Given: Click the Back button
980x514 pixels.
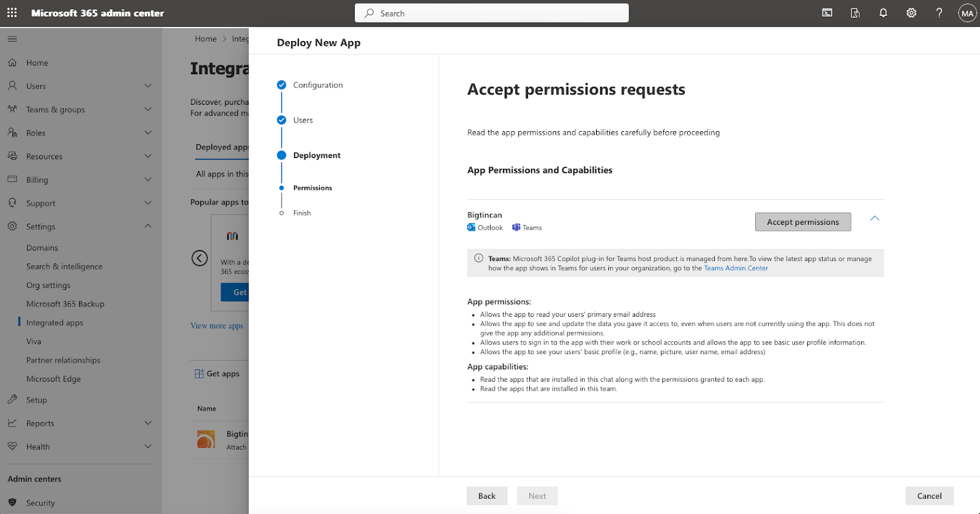Looking at the screenshot, I should 486,496.
